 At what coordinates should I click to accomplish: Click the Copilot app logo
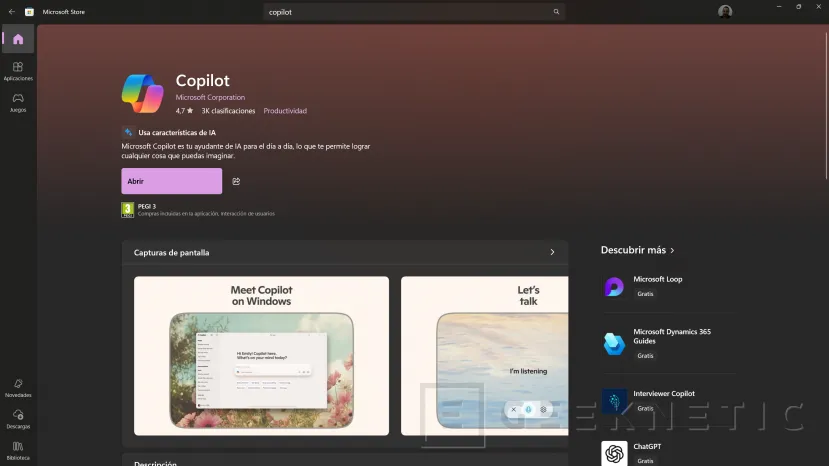tap(142, 94)
